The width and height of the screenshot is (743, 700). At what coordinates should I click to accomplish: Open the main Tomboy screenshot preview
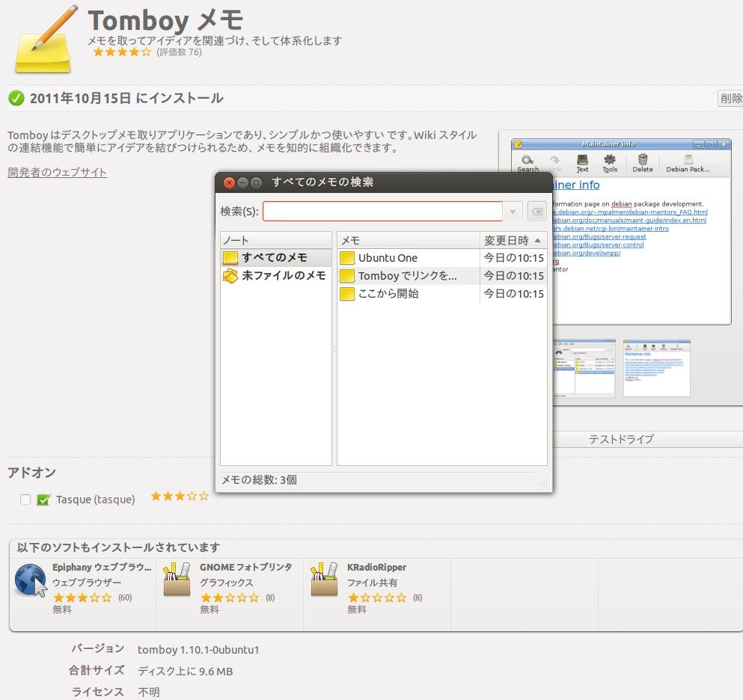pos(621,232)
